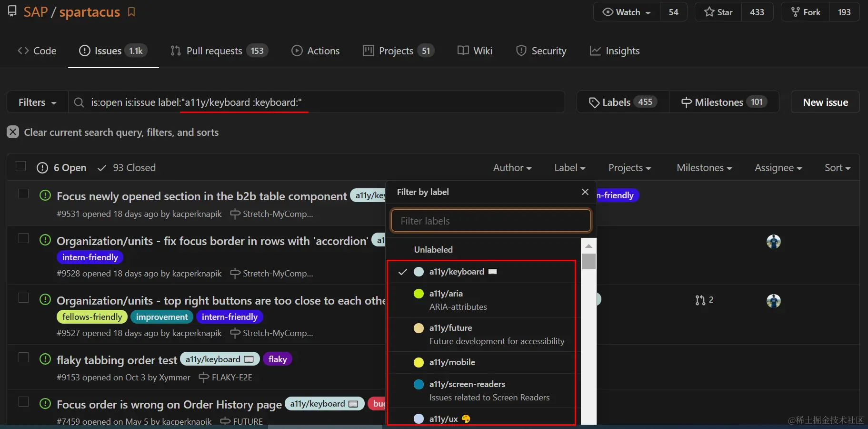Select the a11y/future label option
Viewport: 868px width, 429px height.
pyautogui.click(x=482, y=335)
